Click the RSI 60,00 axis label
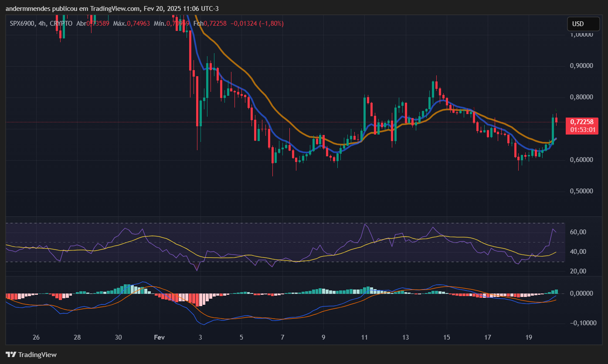Screen dimensions: 608x364 (578, 233)
